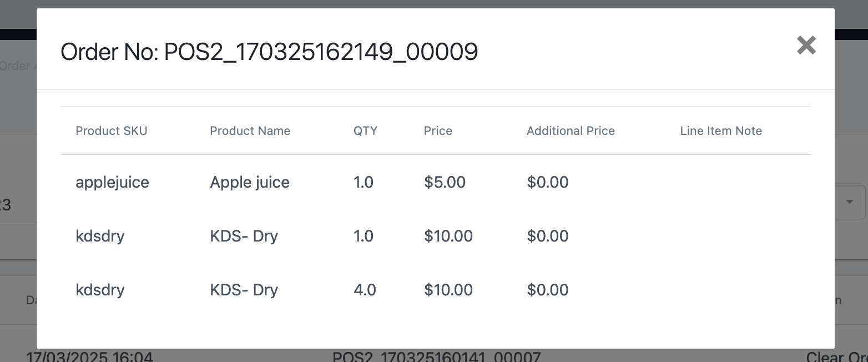
Task: Click the Product SKU column header
Action: [x=112, y=131]
